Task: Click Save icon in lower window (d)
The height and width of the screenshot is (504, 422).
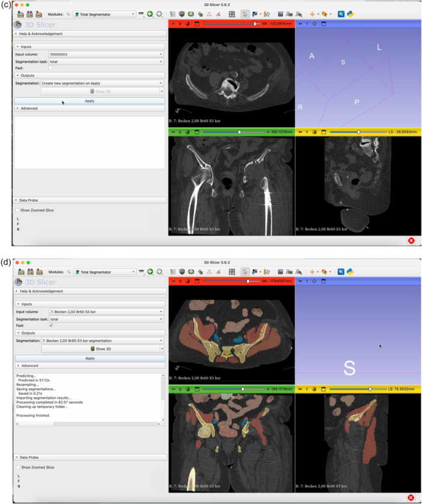Action: coord(39,272)
